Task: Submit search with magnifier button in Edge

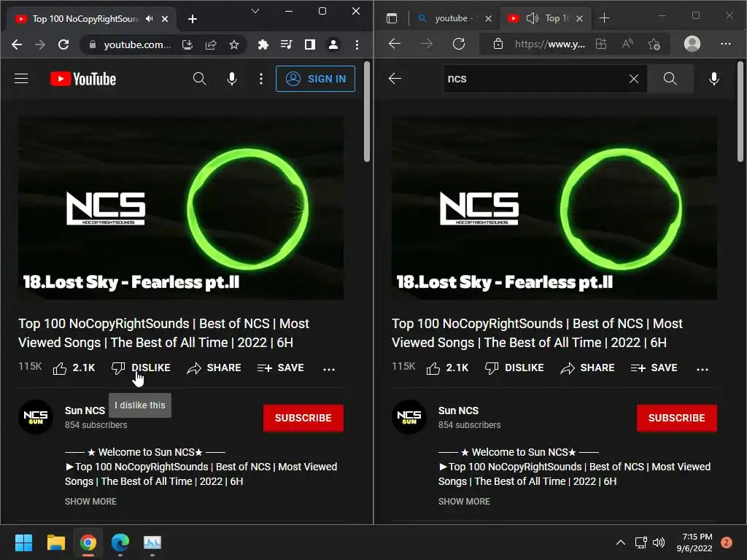Action: 670,79
